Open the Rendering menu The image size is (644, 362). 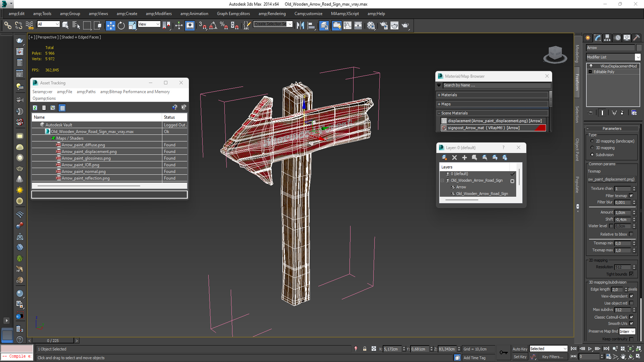(272, 14)
